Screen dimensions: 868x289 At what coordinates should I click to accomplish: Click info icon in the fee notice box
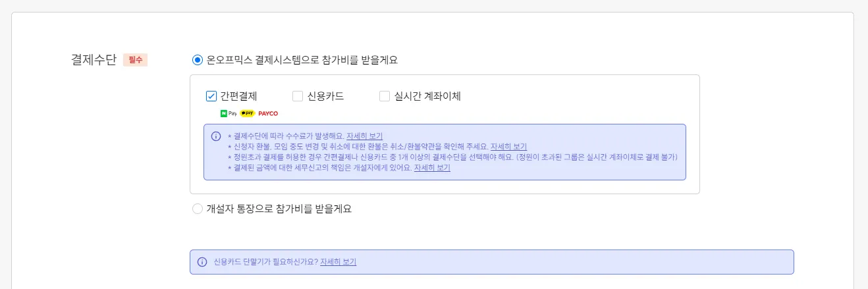pos(215,136)
